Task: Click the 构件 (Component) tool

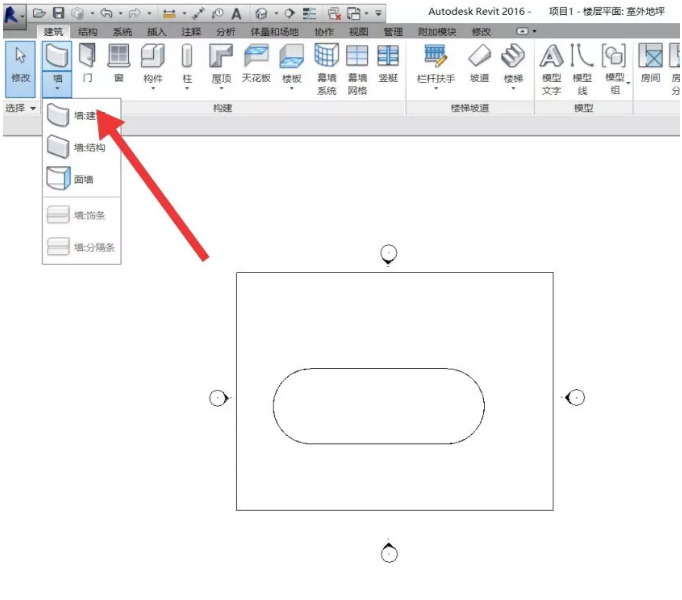Action: [153, 62]
